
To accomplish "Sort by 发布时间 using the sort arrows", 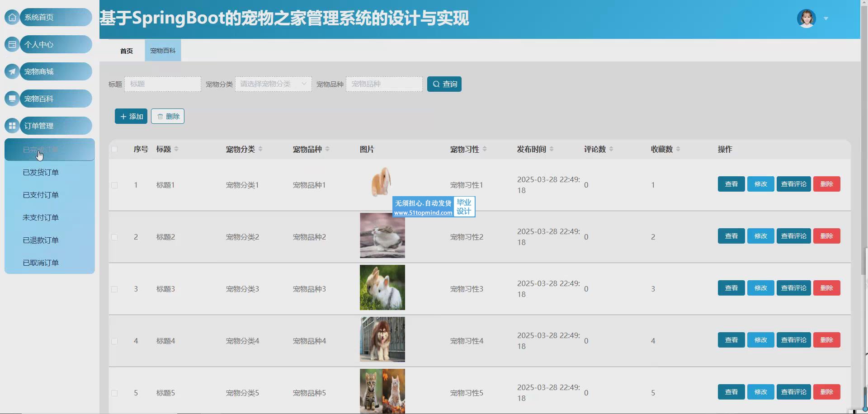I will [552, 149].
